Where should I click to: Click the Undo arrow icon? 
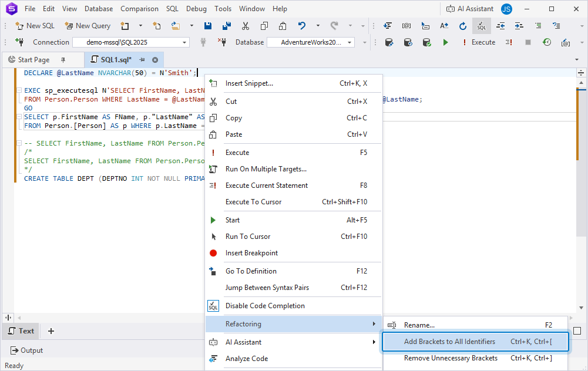(x=302, y=26)
